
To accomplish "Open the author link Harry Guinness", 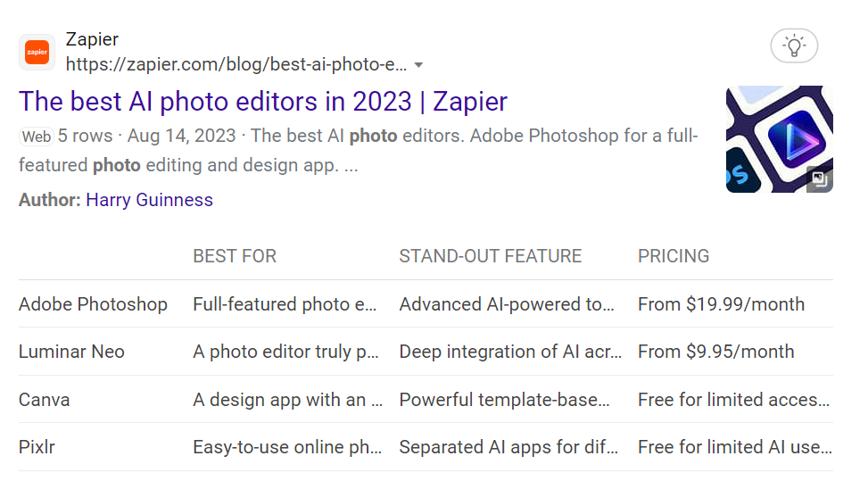I will [x=150, y=200].
